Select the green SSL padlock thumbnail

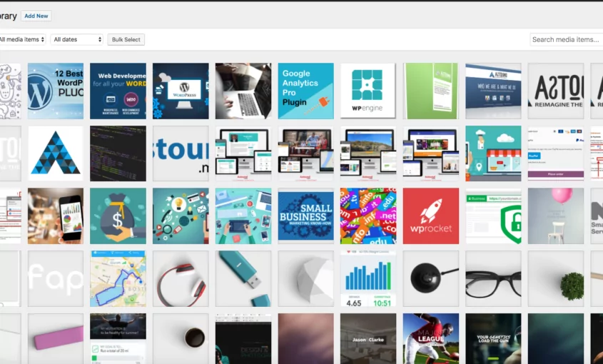(x=493, y=216)
